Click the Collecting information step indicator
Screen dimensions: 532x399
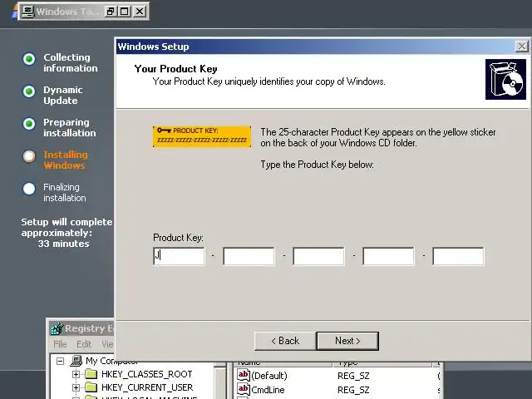29,59
